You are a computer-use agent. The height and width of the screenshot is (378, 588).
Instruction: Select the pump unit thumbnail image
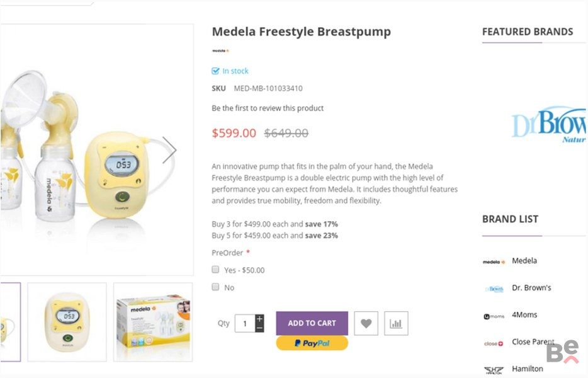(67, 321)
